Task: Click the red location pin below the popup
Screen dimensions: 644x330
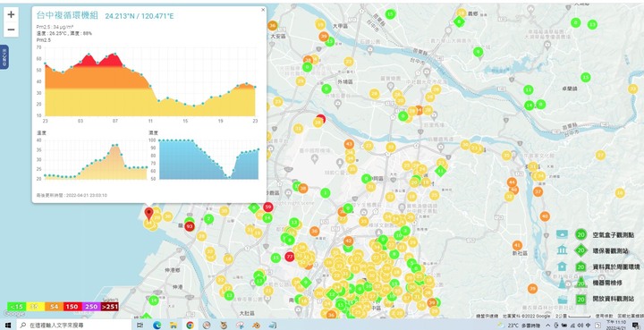Action: [149, 214]
